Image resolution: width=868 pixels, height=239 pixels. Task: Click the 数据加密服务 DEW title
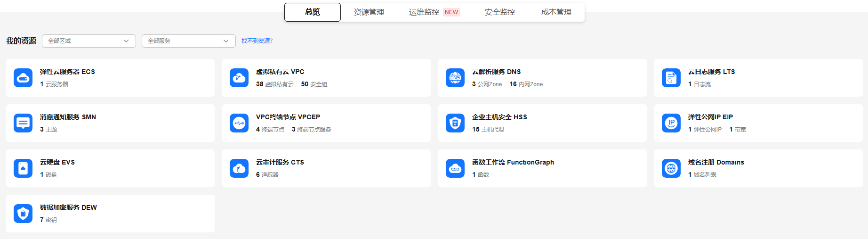tap(68, 207)
